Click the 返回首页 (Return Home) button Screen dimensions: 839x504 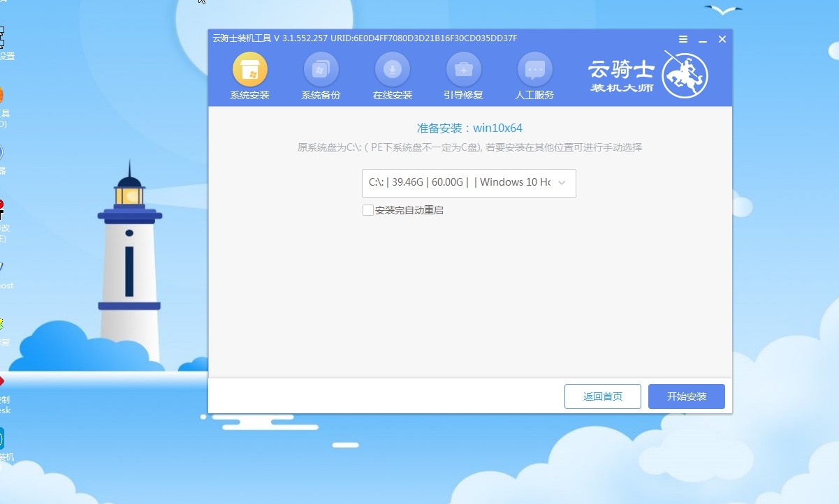[x=603, y=396]
